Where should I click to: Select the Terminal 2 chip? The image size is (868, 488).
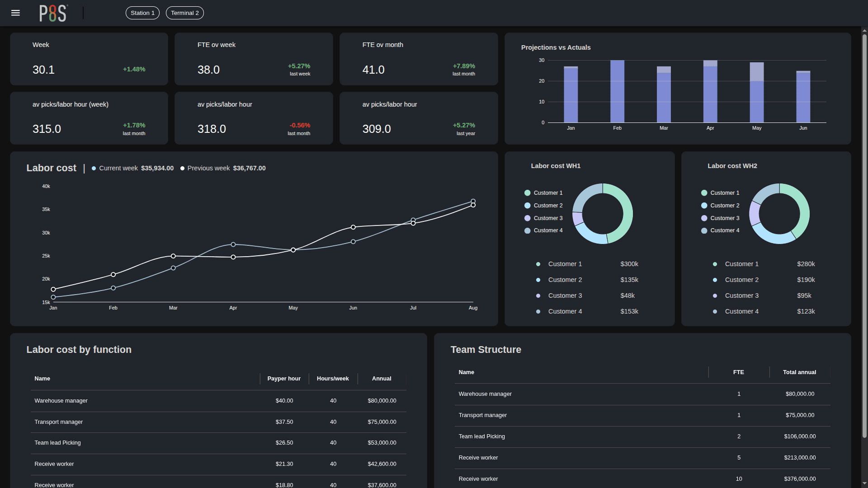click(184, 13)
